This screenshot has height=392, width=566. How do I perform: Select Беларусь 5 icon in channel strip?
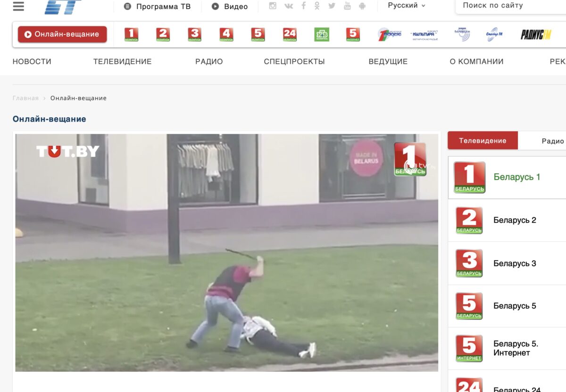point(258,34)
